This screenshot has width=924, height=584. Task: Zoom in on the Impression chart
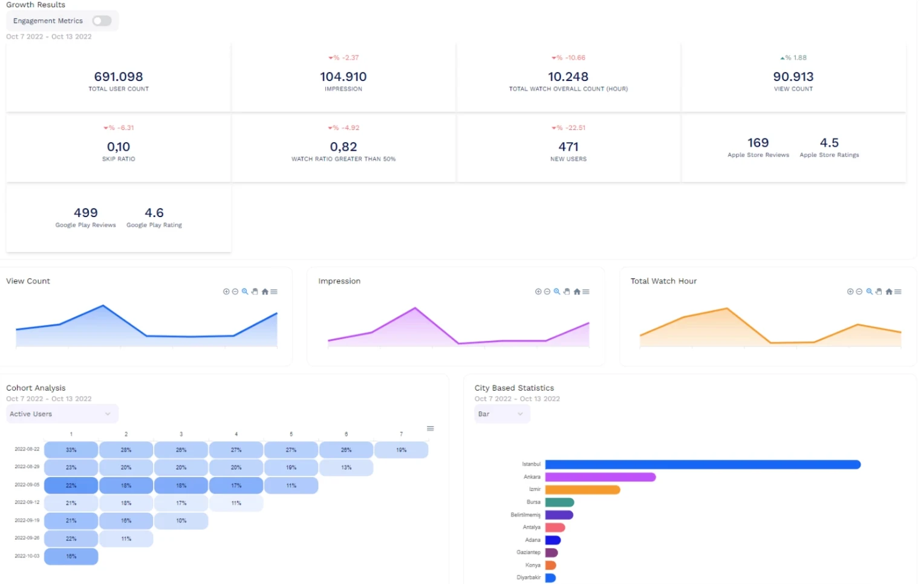click(538, 291)
